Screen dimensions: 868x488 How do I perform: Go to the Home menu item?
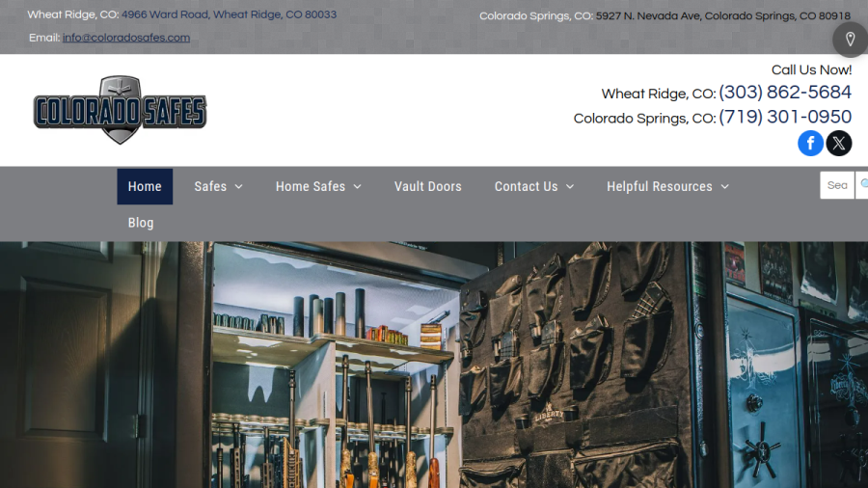coord(145,186)
